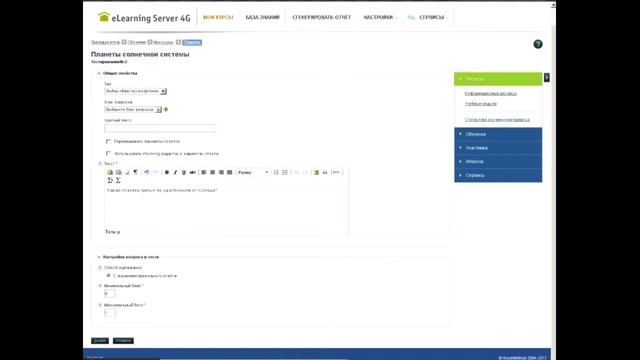640x360 pixels.
Task: Open the statistics sidebar link
Action: coord(497,120)
